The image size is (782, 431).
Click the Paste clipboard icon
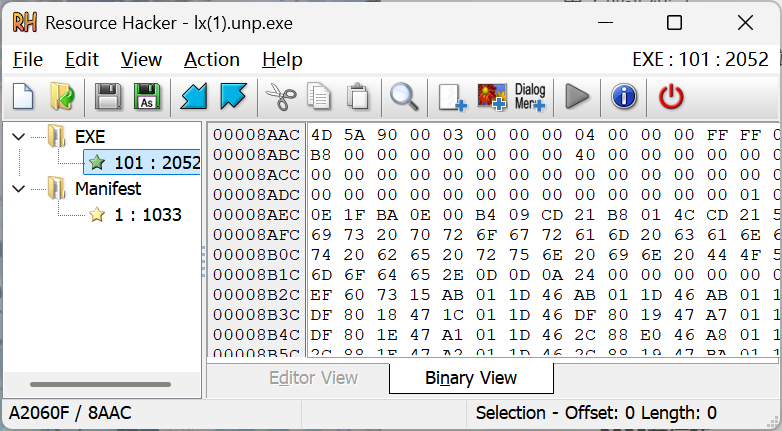click(x=357, y=96)
